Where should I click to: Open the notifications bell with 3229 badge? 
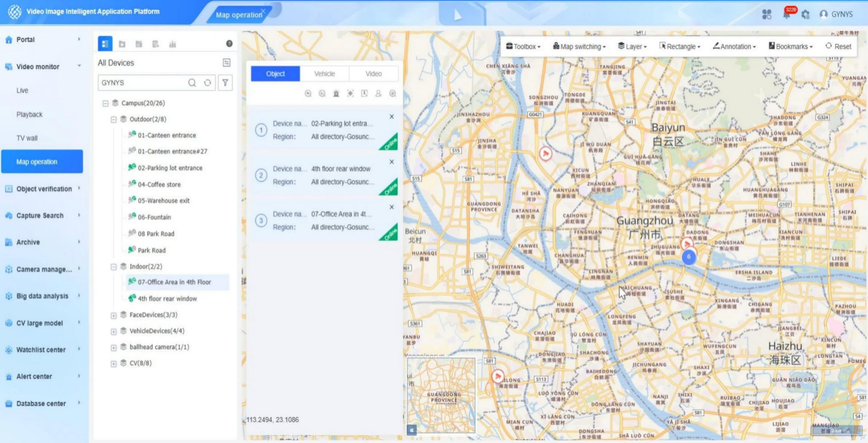tap(786, 14)
